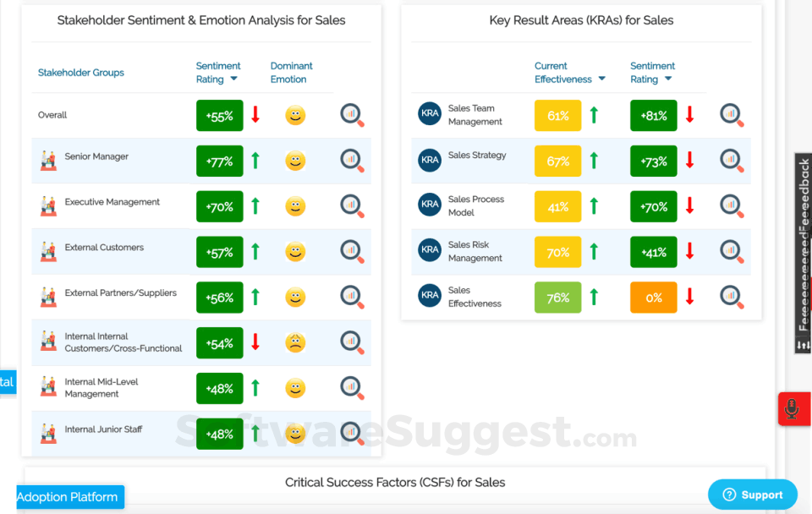Click sad emoji for Internal Cross-Functional row
Screen dimensions: 812x514
tap(295, 342)
